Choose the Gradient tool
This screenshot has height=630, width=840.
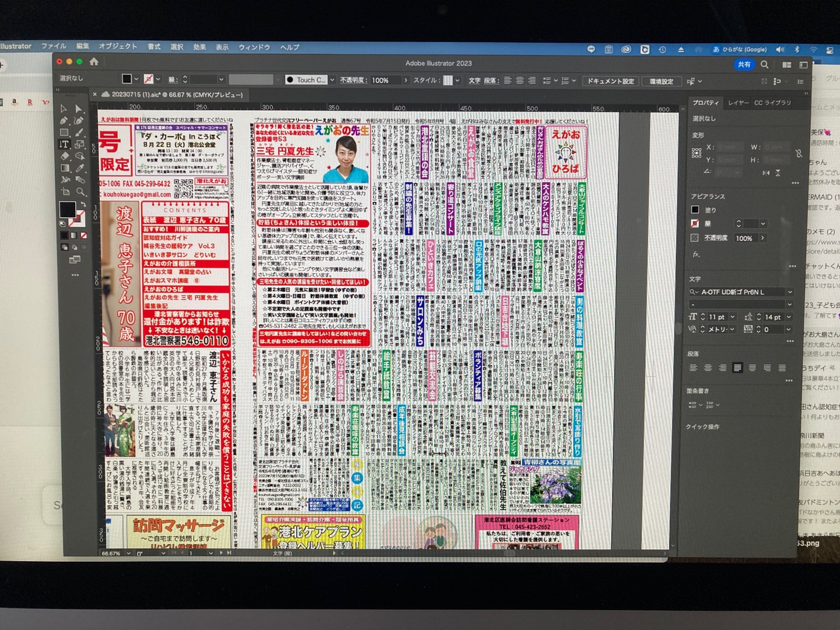click(65, 168)
